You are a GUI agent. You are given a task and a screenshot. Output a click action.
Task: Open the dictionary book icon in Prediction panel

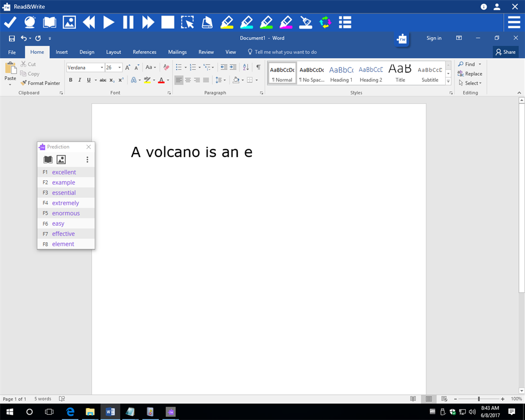(48, 160)
